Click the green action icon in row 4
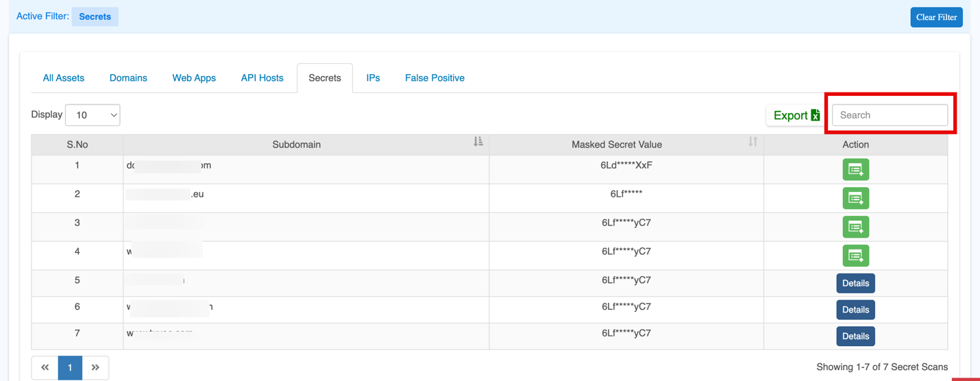The height and width of the screenshot is (381, 980). (x=855, y=256)
